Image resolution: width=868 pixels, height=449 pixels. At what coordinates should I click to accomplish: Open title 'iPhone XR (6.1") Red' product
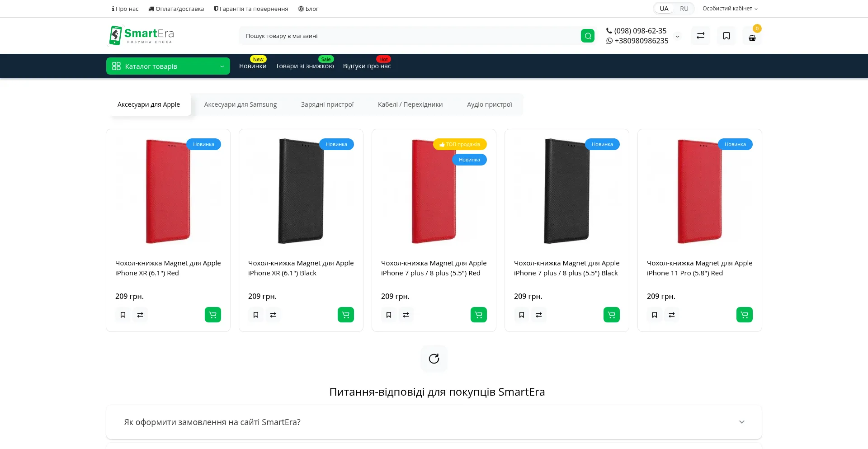click(x=168, y=268)
